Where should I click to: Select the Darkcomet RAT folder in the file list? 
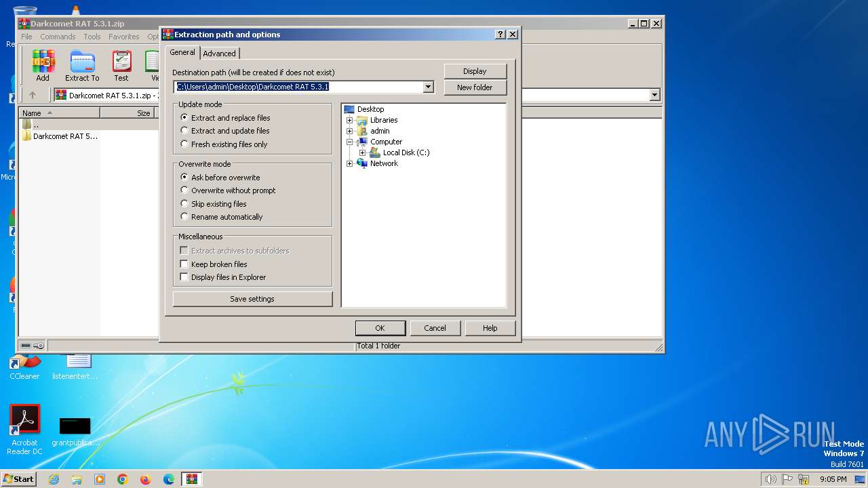pos(60,136)
